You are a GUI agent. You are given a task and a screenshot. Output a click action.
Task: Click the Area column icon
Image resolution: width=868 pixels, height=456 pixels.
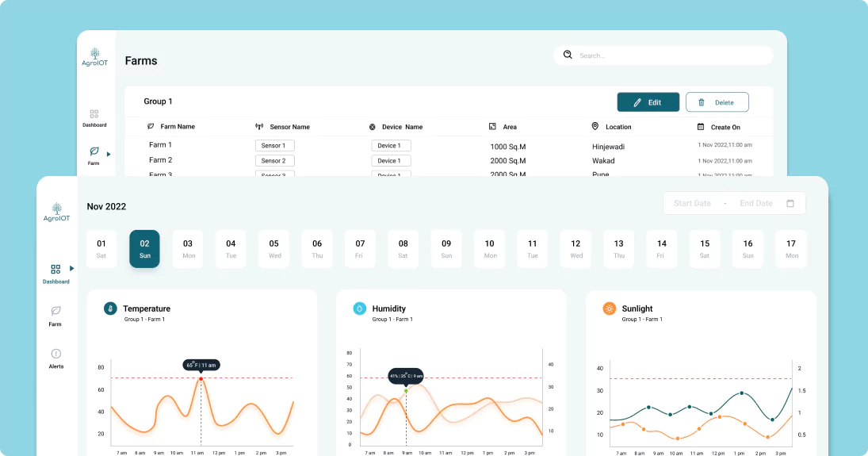click(492, 126)
